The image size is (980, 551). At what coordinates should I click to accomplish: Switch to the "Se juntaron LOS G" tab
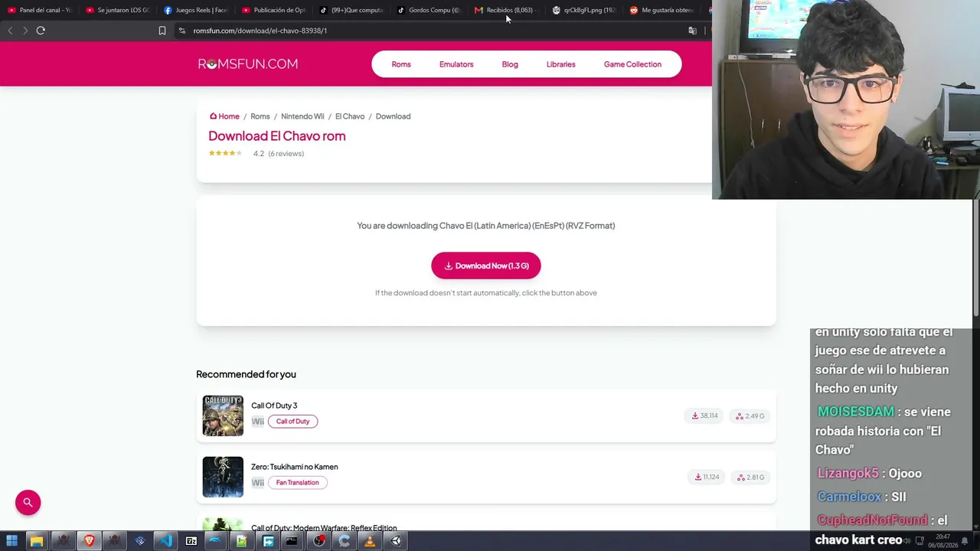click(x=118, y=10)
